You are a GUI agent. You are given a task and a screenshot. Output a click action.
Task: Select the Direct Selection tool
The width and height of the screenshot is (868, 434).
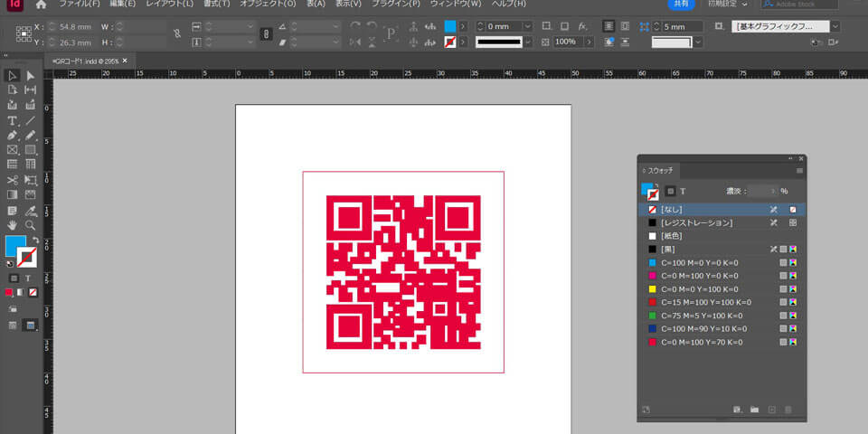pos(30,75)
